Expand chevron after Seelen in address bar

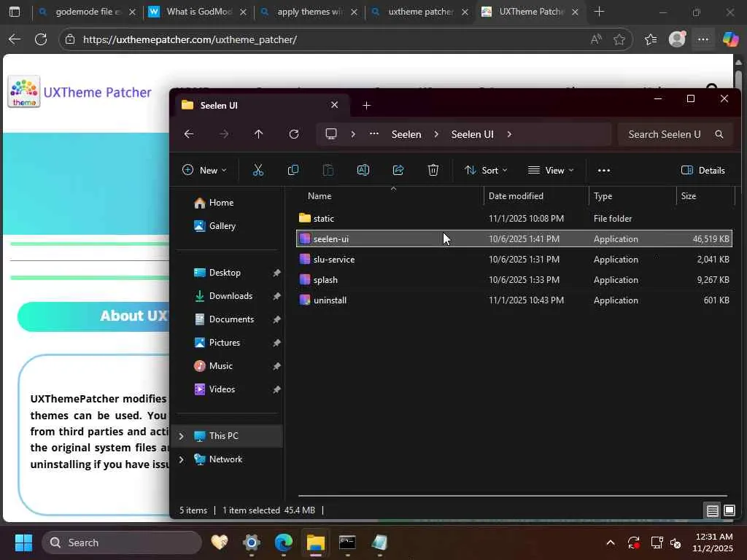pyautogui.click(x=436, y=134)
